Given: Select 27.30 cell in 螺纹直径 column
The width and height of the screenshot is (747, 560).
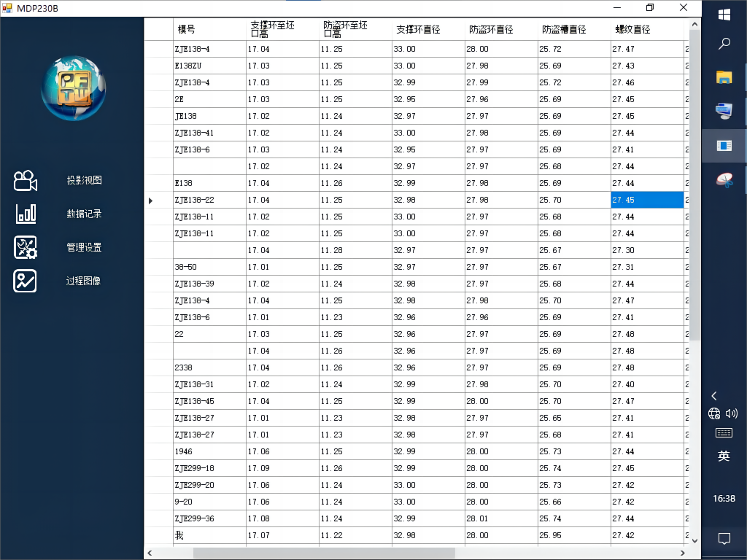Looking at the screenshot, I should tap(647, 251).
